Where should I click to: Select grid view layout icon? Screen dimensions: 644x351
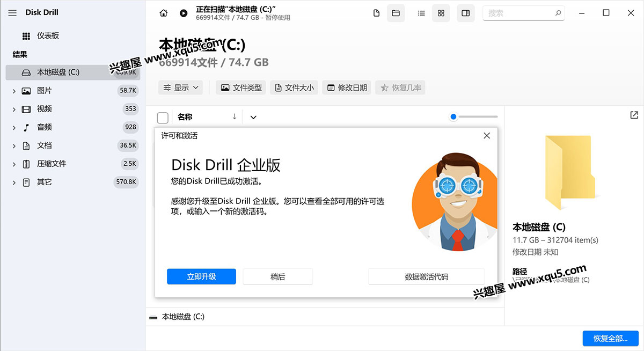[441, 13]
